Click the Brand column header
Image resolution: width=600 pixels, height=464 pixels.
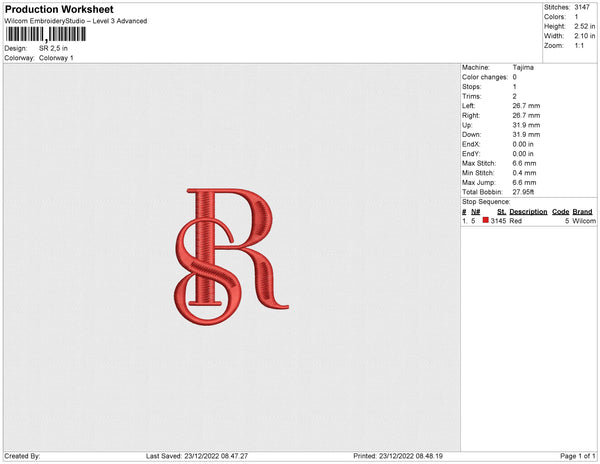[582, 212]
